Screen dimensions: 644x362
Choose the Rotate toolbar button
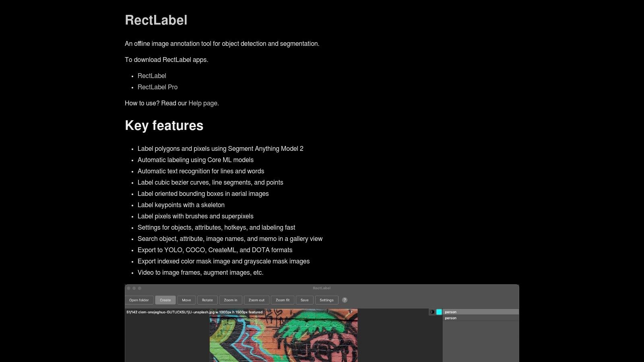coord(207,300)
